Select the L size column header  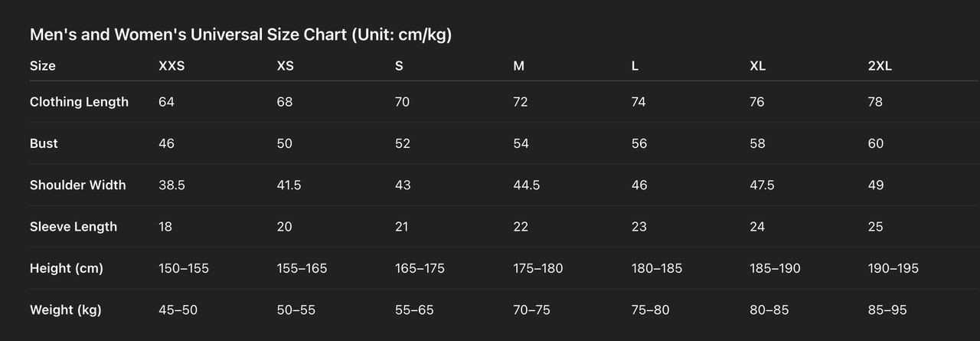(635, 66)
